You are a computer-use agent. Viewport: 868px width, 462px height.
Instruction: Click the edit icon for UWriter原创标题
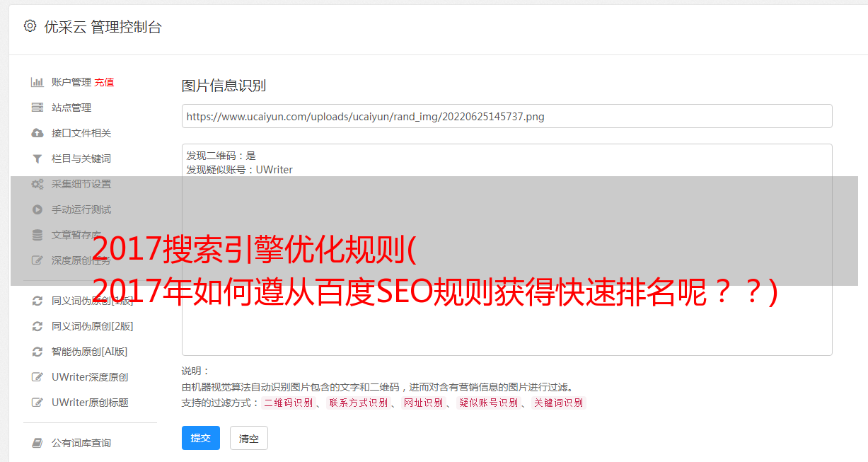click(x=37, y=403)
